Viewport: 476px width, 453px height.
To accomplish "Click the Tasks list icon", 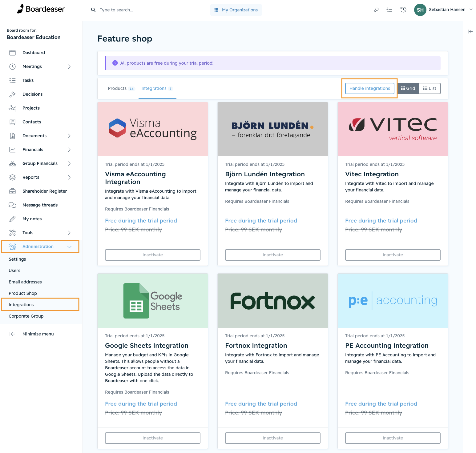I will (x=12, y=80).
